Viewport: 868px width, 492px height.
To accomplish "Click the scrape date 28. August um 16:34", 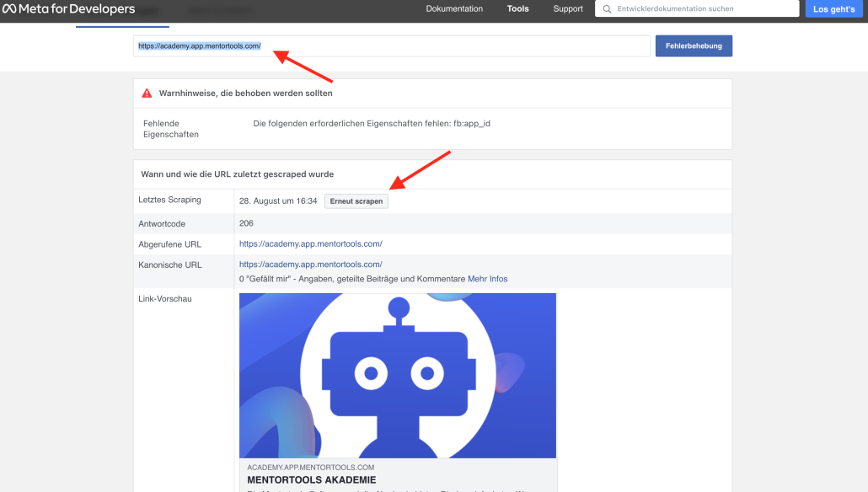I will [278, 201].
